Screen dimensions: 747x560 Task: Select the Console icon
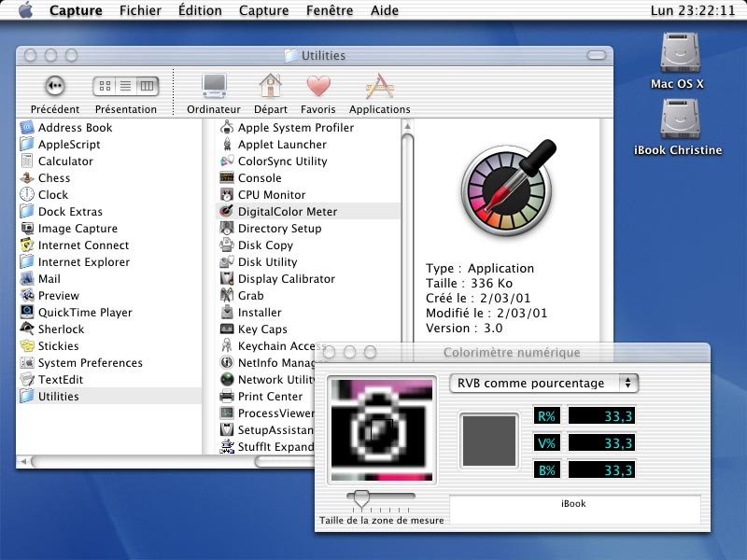(x=227, y=177)
